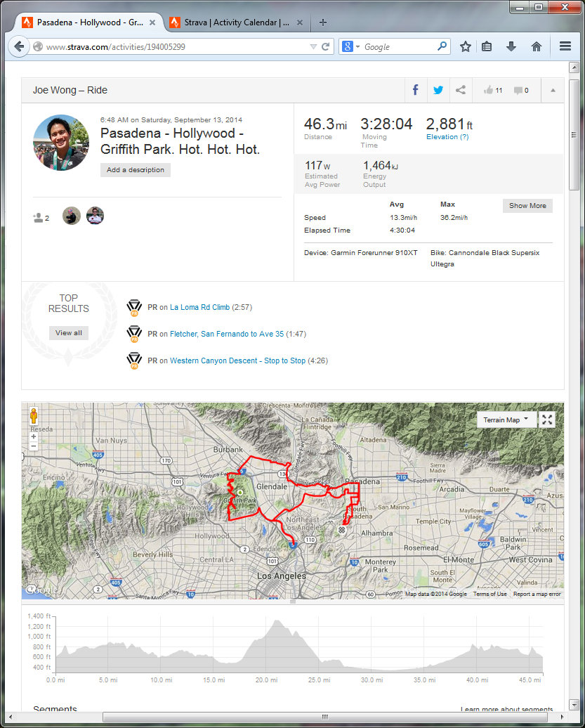Click the Show More stats button
Image resolution: width=585 pixels, height=728 pixels.
(527, 206)
